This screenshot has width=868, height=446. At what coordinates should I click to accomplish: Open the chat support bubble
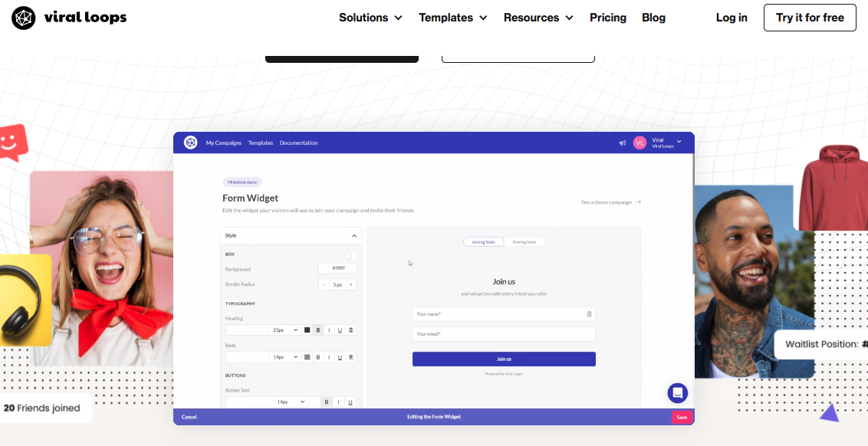pos(677,393)
